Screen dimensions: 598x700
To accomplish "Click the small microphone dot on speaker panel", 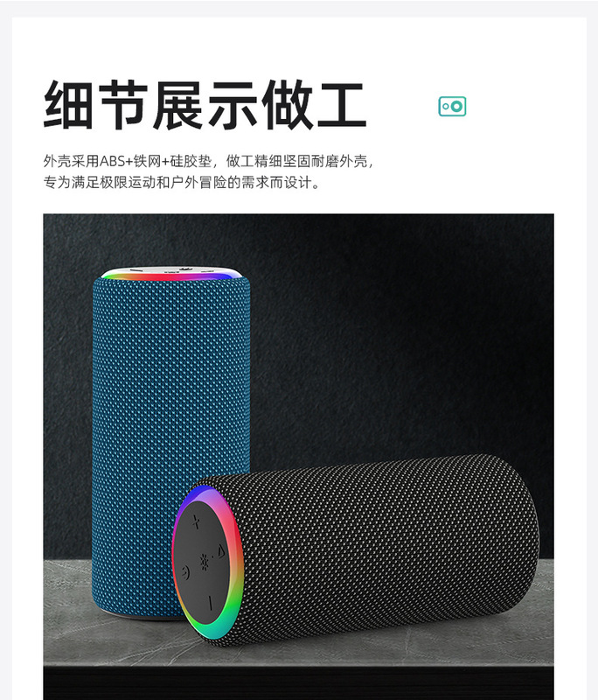I will coord(213,557).
